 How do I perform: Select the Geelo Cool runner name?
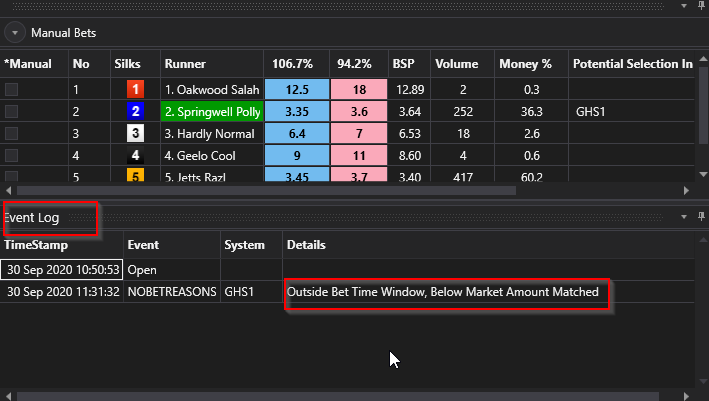[x=200, y=156]
